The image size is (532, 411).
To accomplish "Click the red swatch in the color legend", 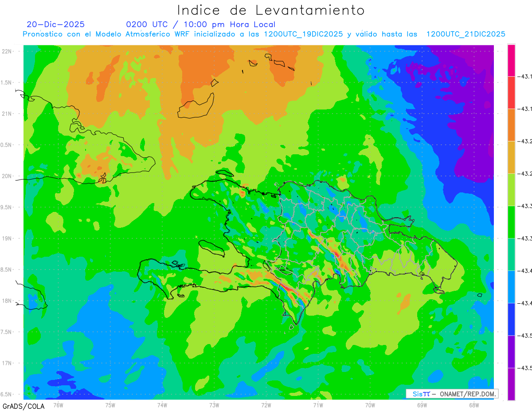I will pyautogui.click(x=511, y=92).
